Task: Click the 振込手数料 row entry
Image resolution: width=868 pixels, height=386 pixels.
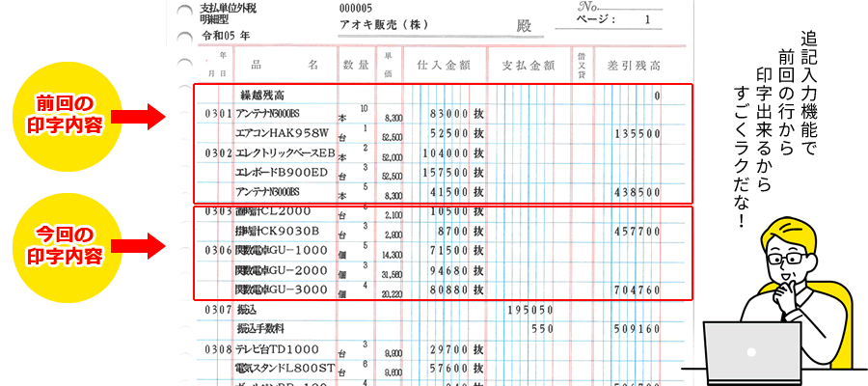Action: [263, 328]
